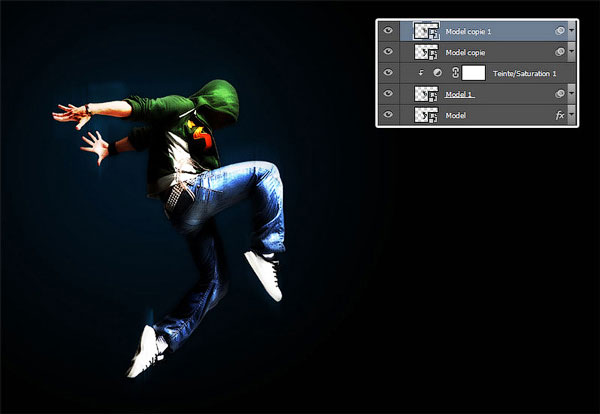Select the 'Model' layer name
The image size is (600, 414).
tap(455, 115)
